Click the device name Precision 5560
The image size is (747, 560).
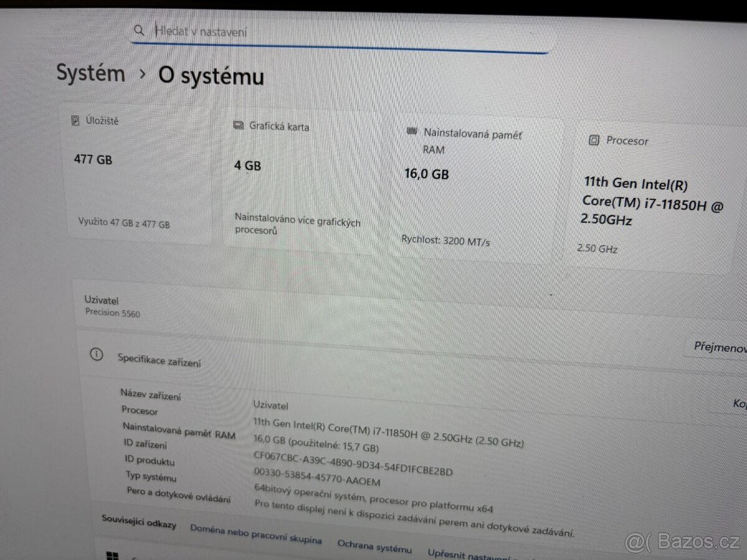coord(112,313)
